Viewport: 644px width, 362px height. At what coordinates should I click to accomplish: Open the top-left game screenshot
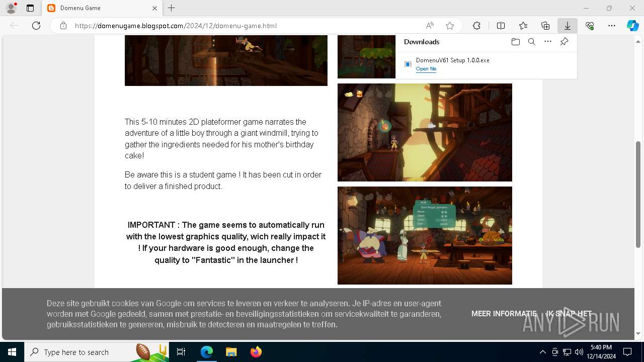tap(226, 60)
